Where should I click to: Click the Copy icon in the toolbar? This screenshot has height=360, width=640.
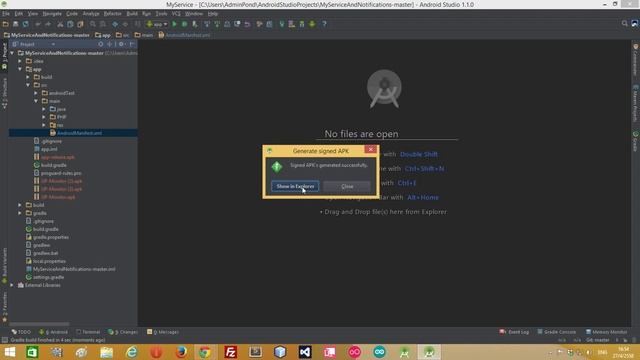click(70, 24)
